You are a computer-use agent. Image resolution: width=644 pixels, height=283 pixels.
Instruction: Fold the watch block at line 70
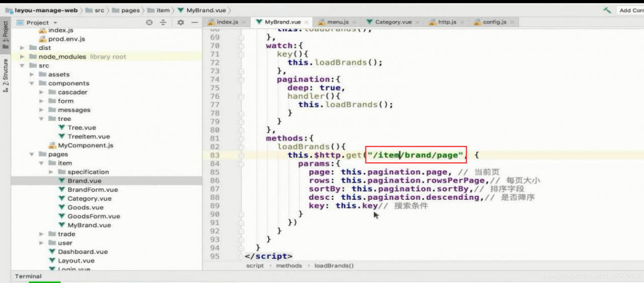242,46
